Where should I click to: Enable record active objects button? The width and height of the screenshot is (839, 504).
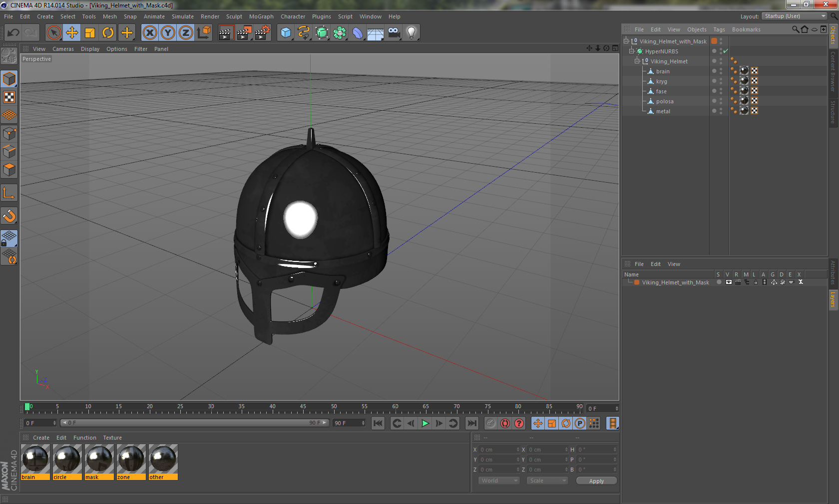point(491,423)
